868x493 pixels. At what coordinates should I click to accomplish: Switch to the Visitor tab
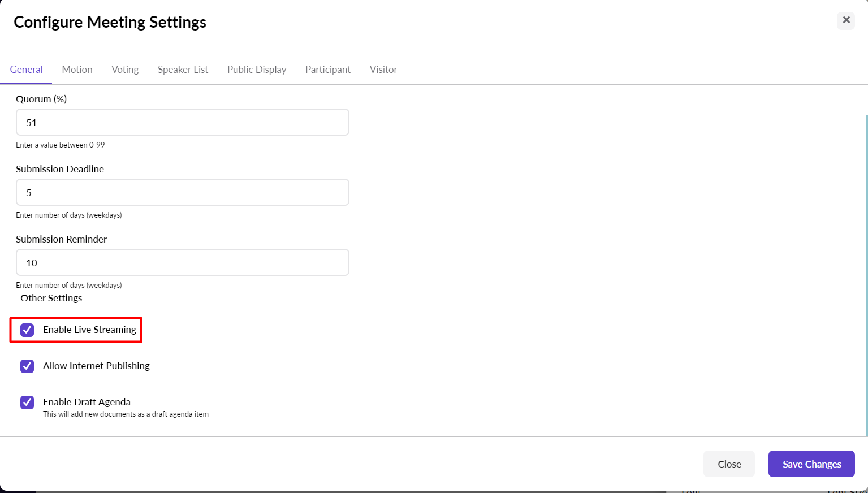(x=383, y=70)
